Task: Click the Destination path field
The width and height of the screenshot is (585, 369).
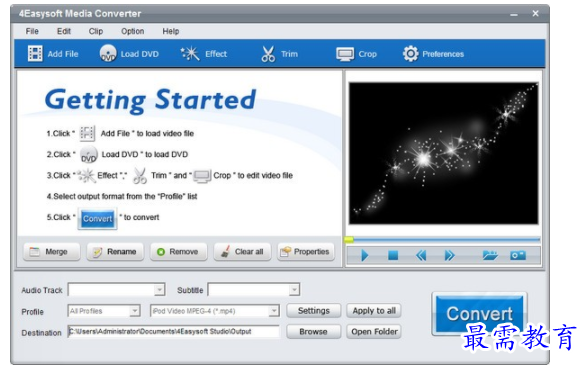Action: [x=173, y=331]
